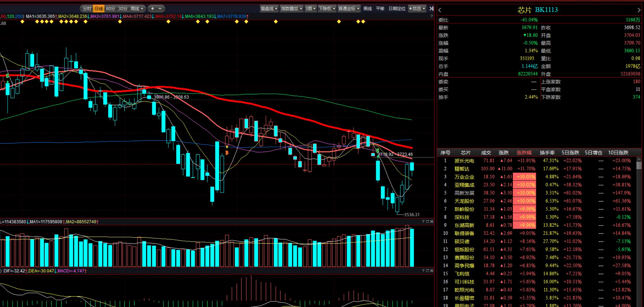The width and height of the screenshot is (644, 307).
Task: Open the 下除权 adjustment dropdown
Action: coord(327,9)
